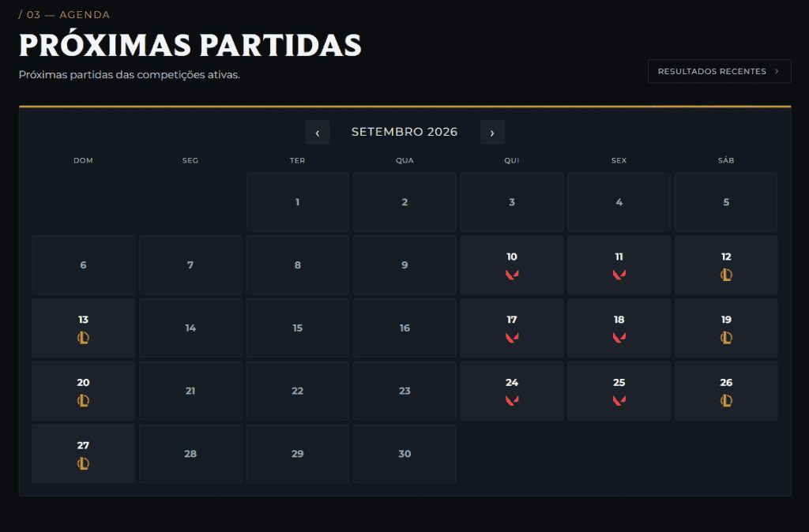The image size is (809, 532).
Task: Click the Valorant icon on September 17
Action: tap(512, 338)
